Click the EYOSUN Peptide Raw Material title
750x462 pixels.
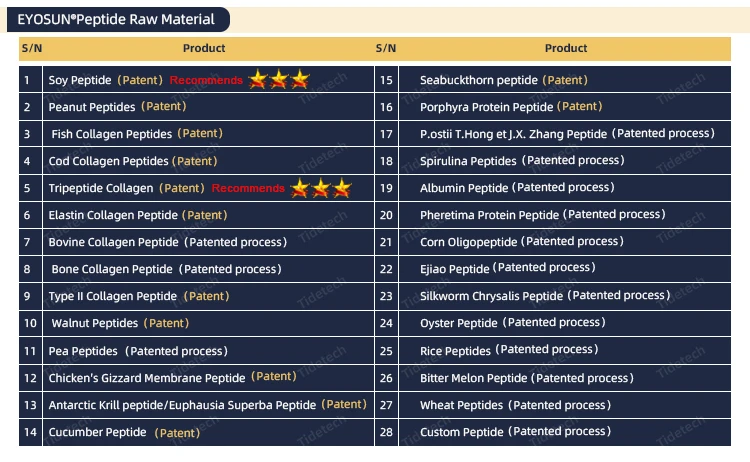tap(116, 19)
